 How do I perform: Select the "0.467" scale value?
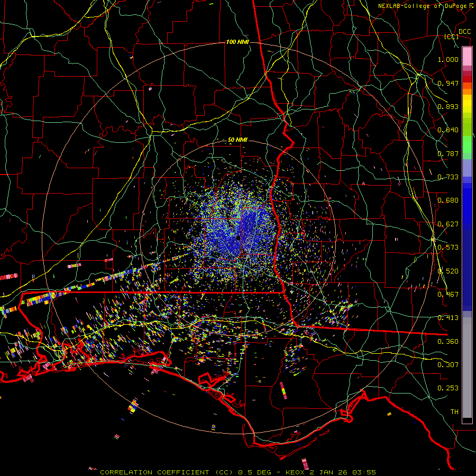448,295
